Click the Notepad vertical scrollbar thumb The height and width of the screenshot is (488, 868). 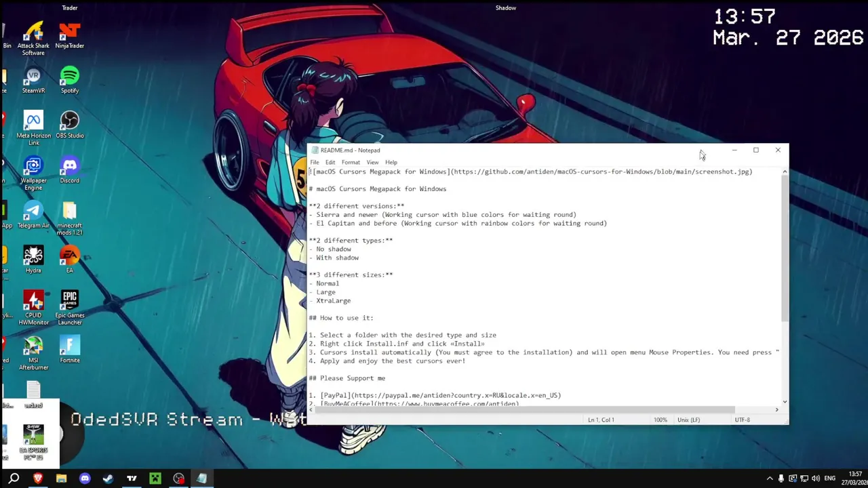pos(785,248)
